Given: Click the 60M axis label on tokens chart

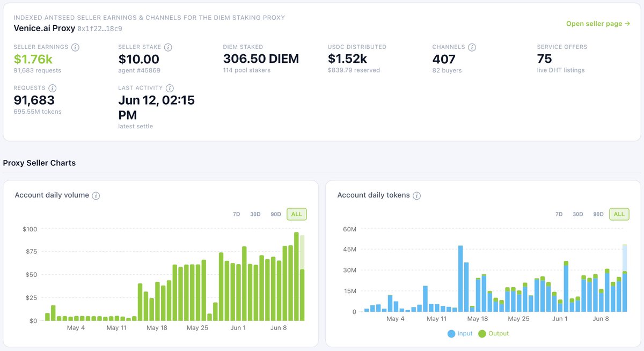Looking at the screenshot, I should click(x=349, y=229).
